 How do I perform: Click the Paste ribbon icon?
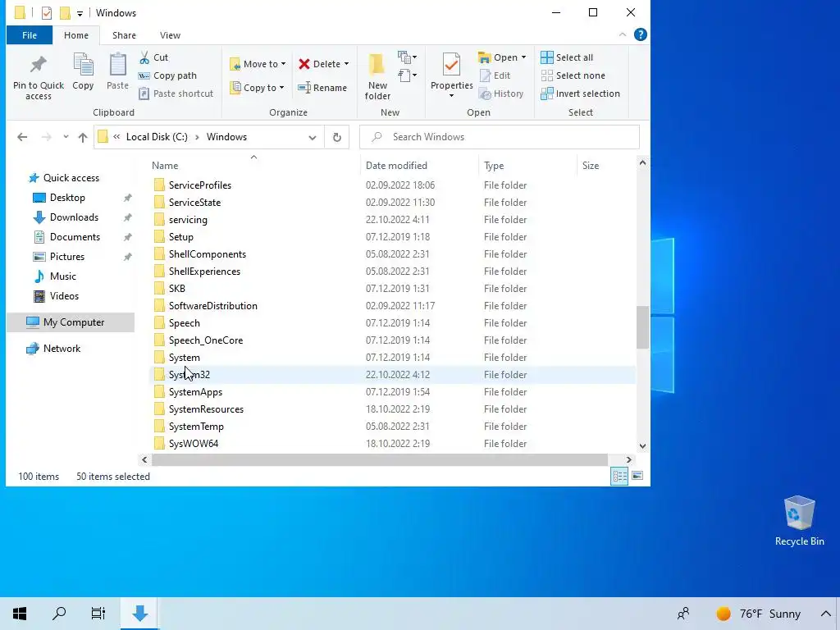[x=117, y=71]
